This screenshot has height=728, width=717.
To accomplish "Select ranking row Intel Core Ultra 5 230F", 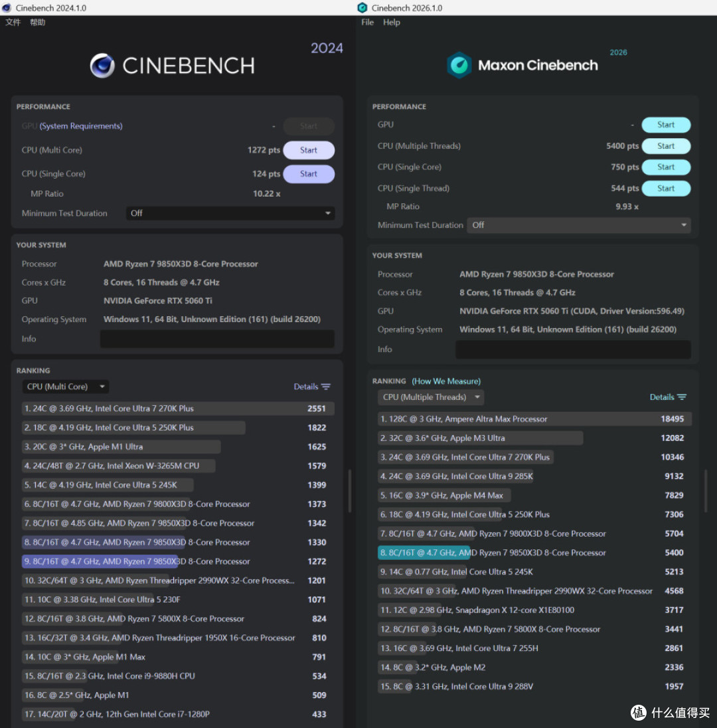I will (178, 599).
